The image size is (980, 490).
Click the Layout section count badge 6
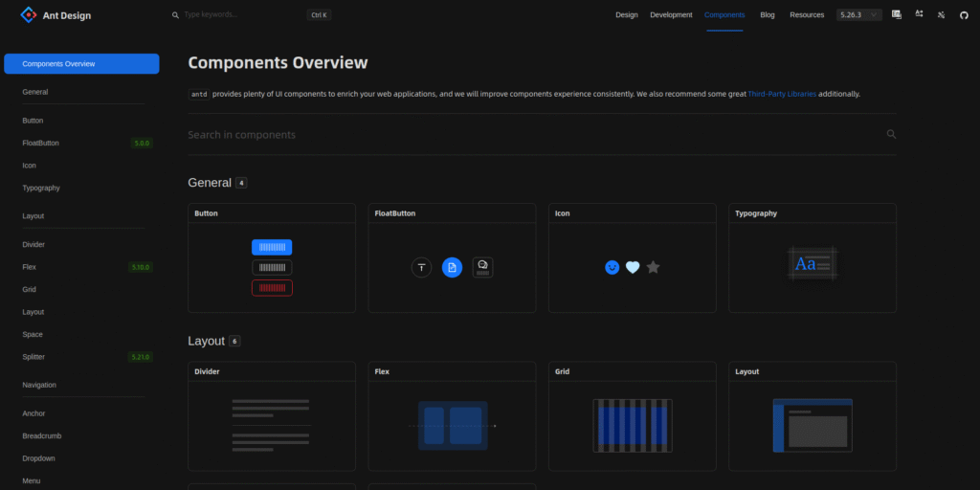234,342
